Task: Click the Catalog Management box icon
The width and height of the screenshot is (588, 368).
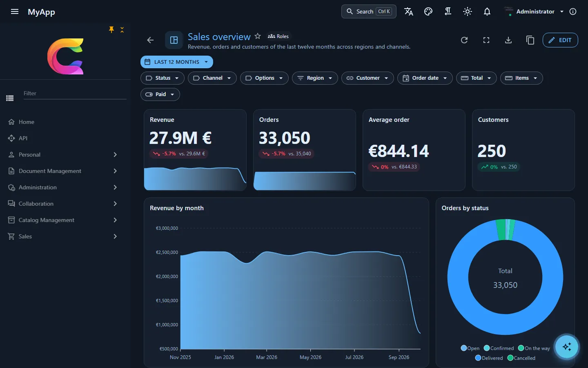Action: (11, 220)
